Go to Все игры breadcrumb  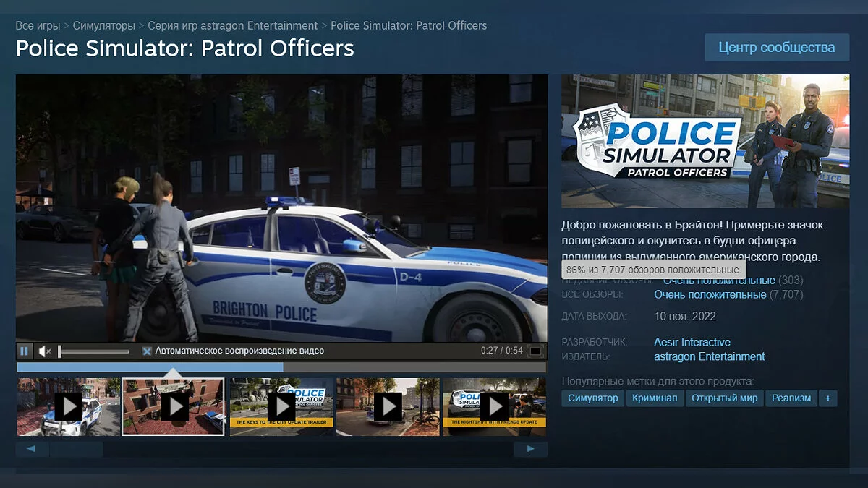[38, 25]
